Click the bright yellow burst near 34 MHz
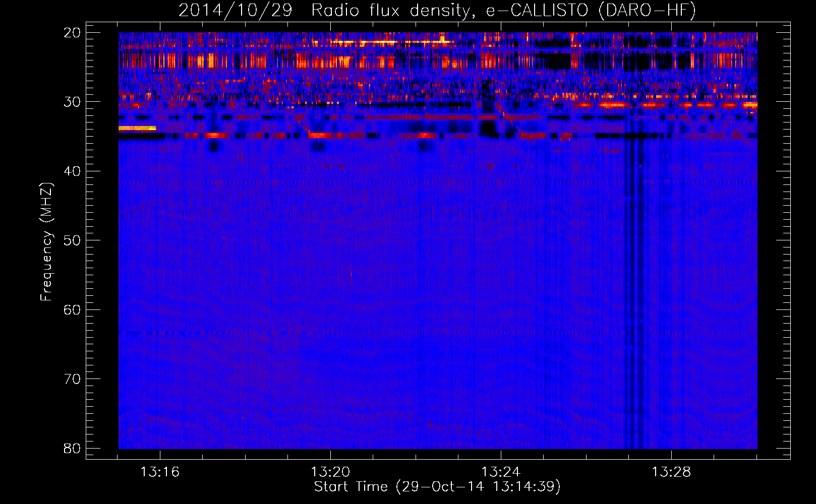The image size is (816, 504). [x=137, y=129]
